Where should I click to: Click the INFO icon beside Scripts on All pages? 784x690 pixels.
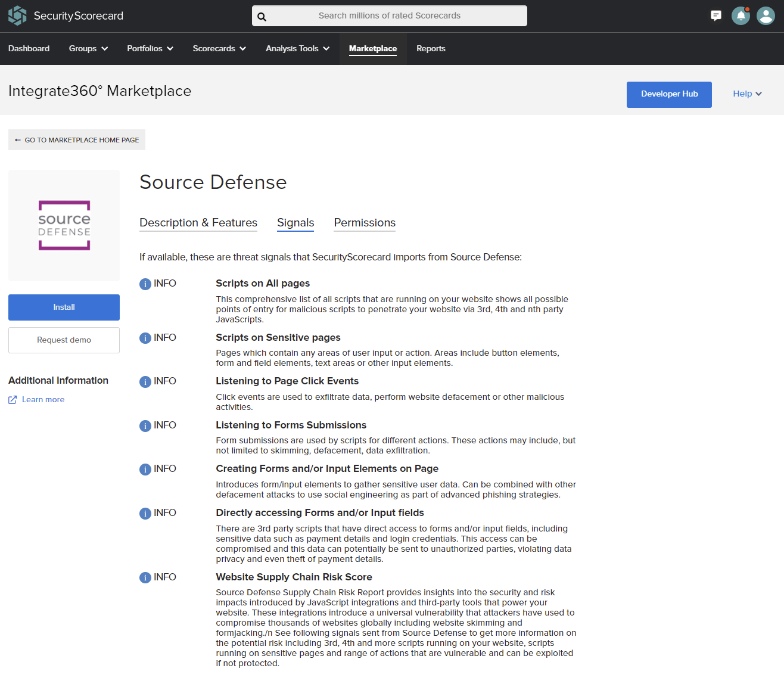coord(145,284)
